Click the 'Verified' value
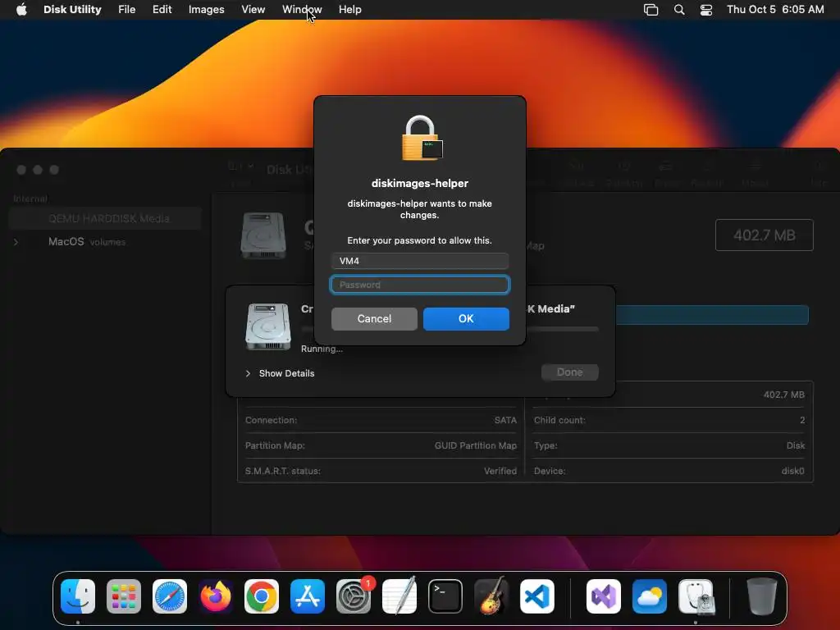This screenshot has height=630, width=840. [500, 472]
